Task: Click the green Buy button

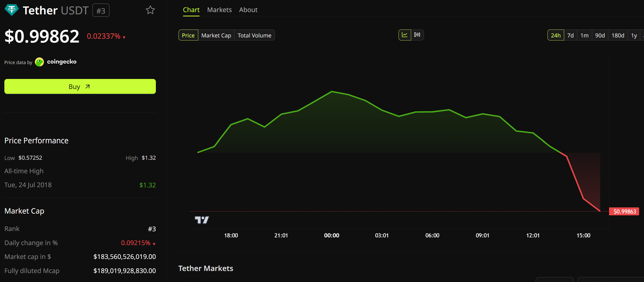Action: tap(80, 86)
